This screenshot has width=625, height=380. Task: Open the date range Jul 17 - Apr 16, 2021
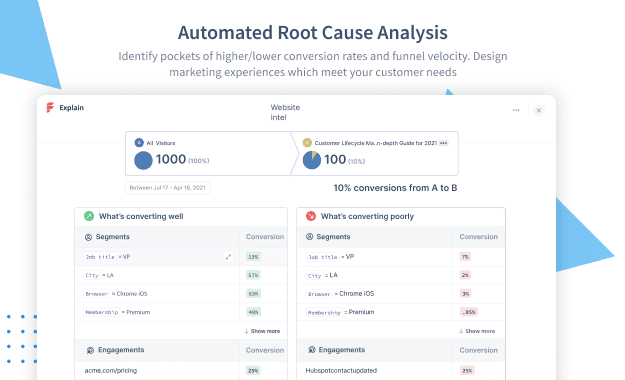click(x=168, y=188)
